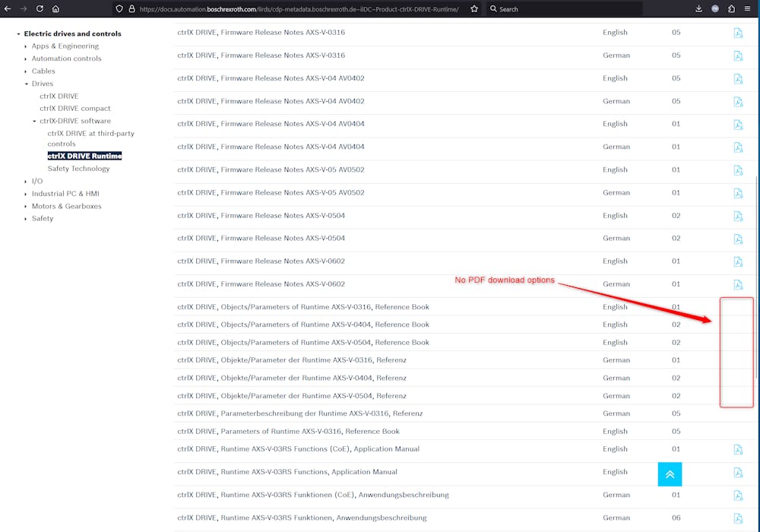Screen dimensions: 760x532
Task: Open Objects/Parameters of Runtime AXS-V-0404 Reference Book
Action: coord(302,325)
